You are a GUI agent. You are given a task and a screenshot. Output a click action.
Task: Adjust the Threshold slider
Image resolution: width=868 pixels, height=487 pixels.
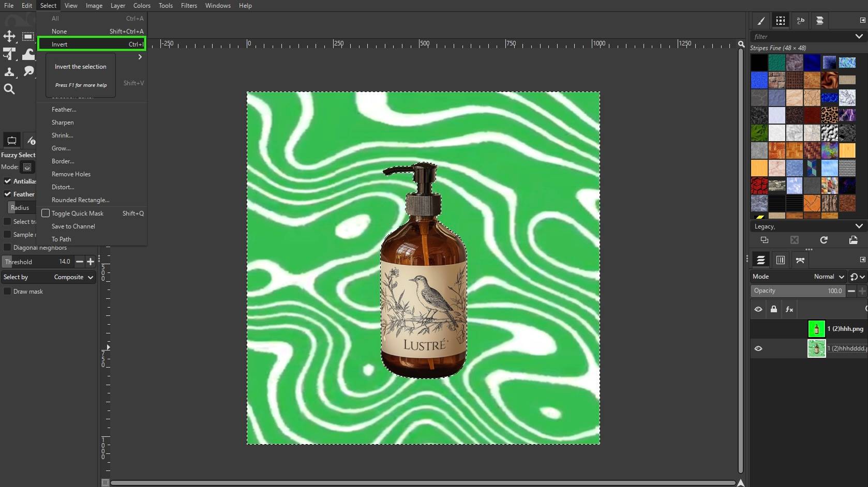tap(37, 262)
